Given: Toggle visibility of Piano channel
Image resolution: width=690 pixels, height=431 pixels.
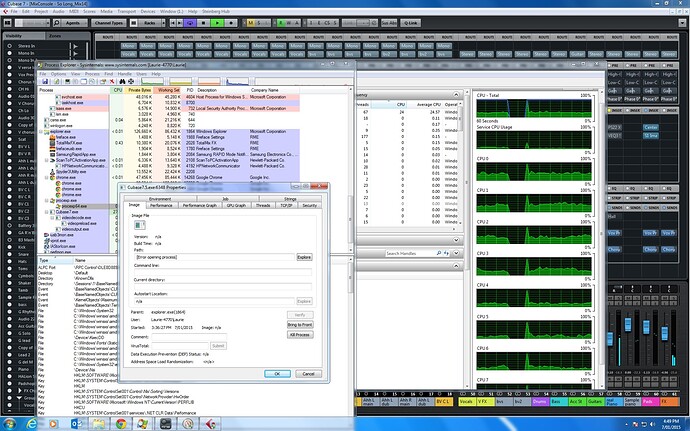Looking at the screenshot, I should (10, 369).
